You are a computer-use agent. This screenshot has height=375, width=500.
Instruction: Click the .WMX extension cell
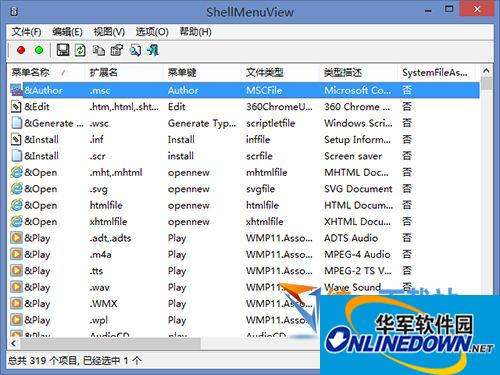tap(103, 304)
